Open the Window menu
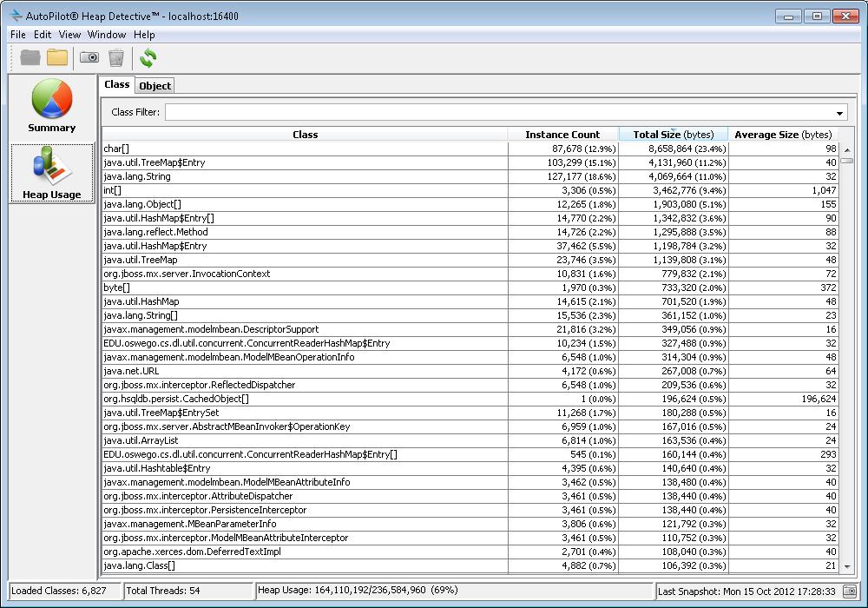The image size is (868, 608). [x=107, y=35]
